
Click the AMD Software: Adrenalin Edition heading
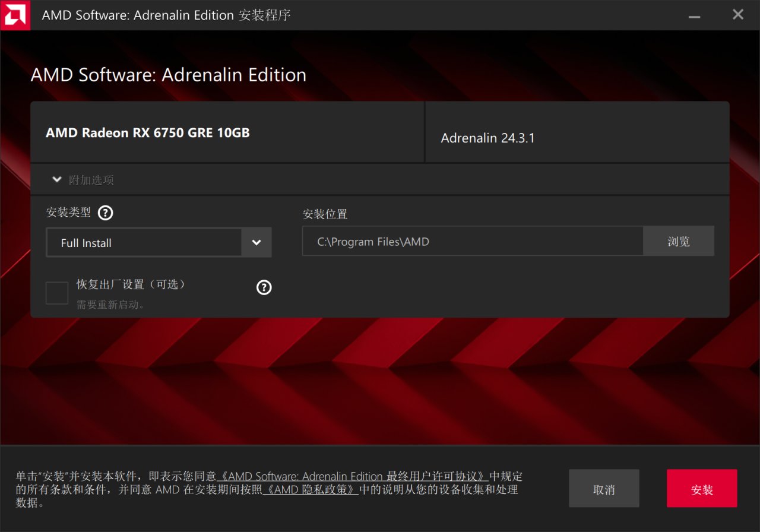(169, 75)
